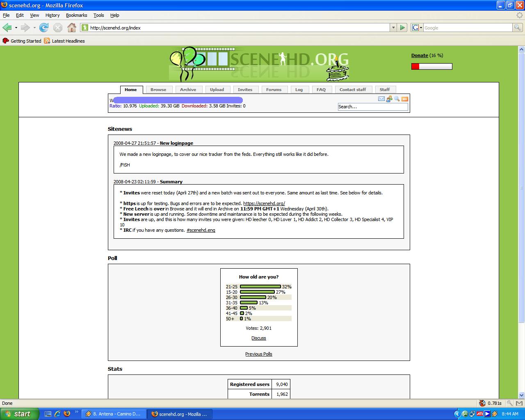The height and width of the screenshot is (420, 525).
Task: Click the Firefox throbber activity icon
Action: pyautogui.click(x=520, y=15)
